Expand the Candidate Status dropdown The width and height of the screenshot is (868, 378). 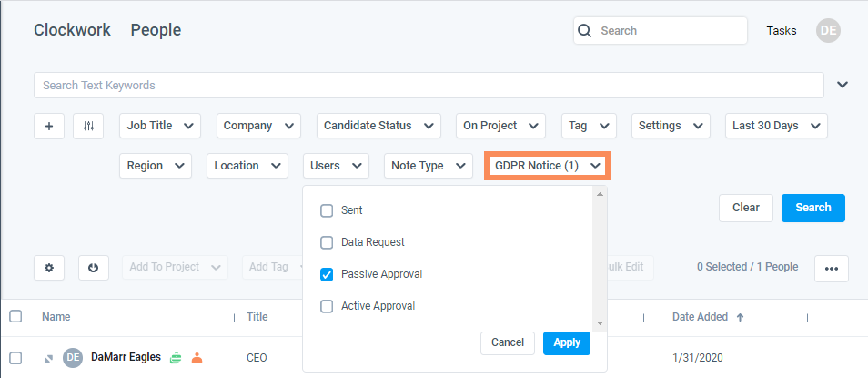pyautogui.click(x=378, y=126)
